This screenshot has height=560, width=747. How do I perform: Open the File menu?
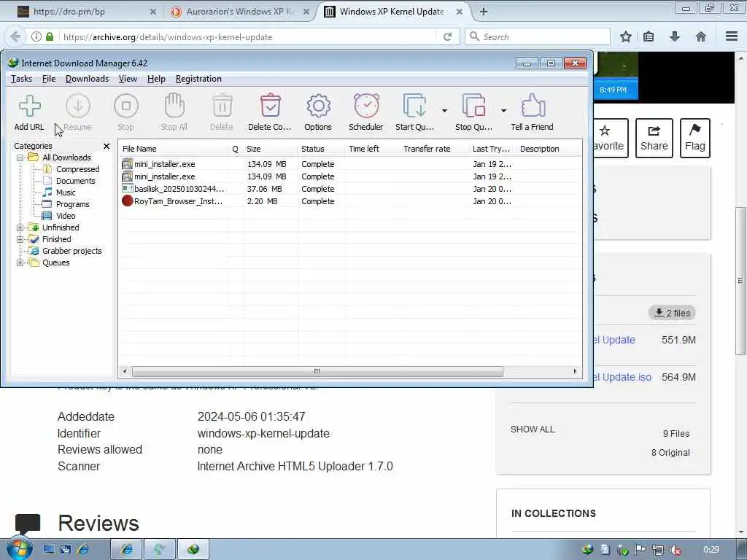tap(49, 79)
